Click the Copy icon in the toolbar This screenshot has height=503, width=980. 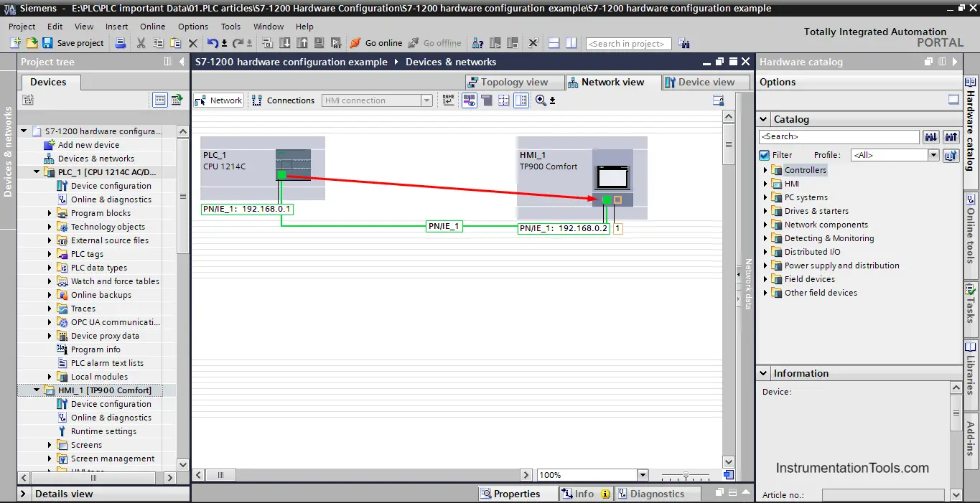pyautogui.click(x=158, y=43)
